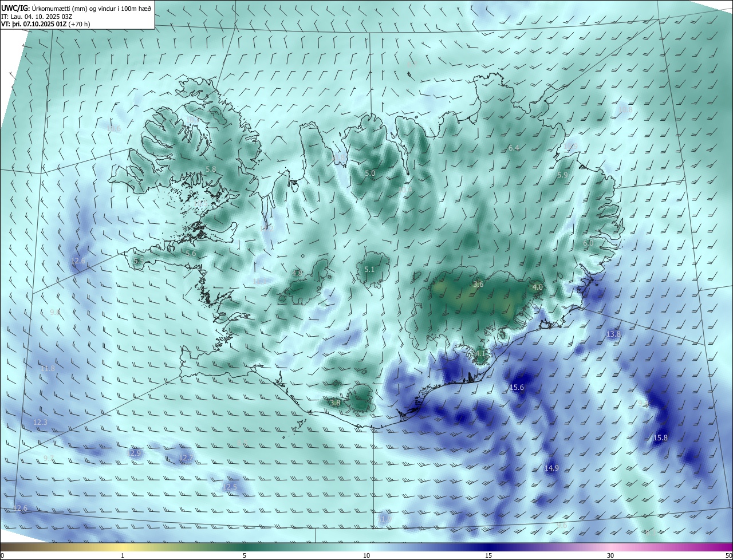The height and width of the screenshot is (560, 733).
Task: Click the '12.3' value label
Action: [x=40, y=423]
